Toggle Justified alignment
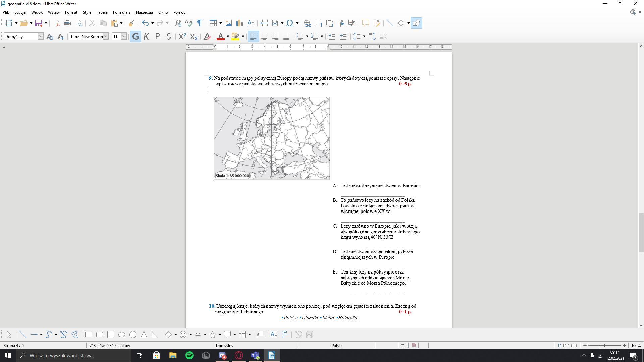Screen dimensions: 644x362 point(286,36)
